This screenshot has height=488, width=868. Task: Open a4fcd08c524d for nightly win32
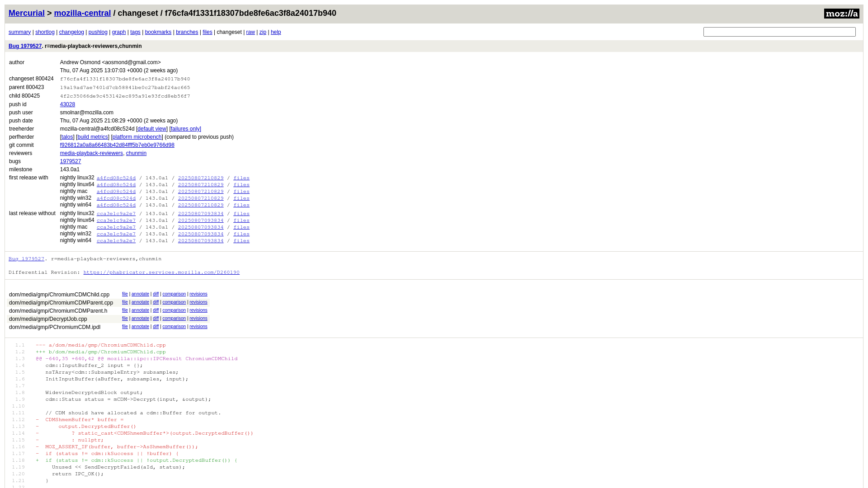[x=116, y=198]
